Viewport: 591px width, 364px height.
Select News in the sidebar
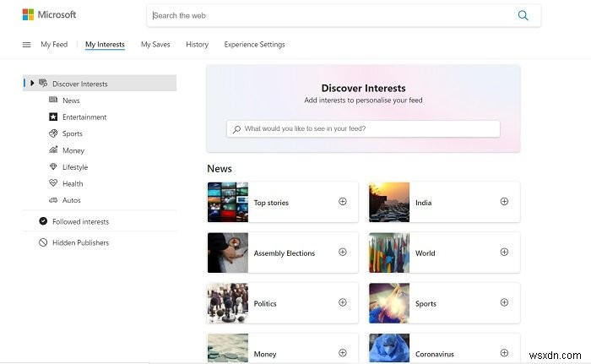[71, 101]
